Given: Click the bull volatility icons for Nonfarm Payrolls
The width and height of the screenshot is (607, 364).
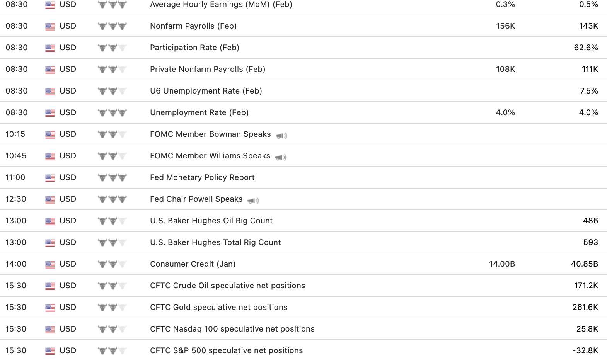Looking at the screenshot, I should (112, 26).
